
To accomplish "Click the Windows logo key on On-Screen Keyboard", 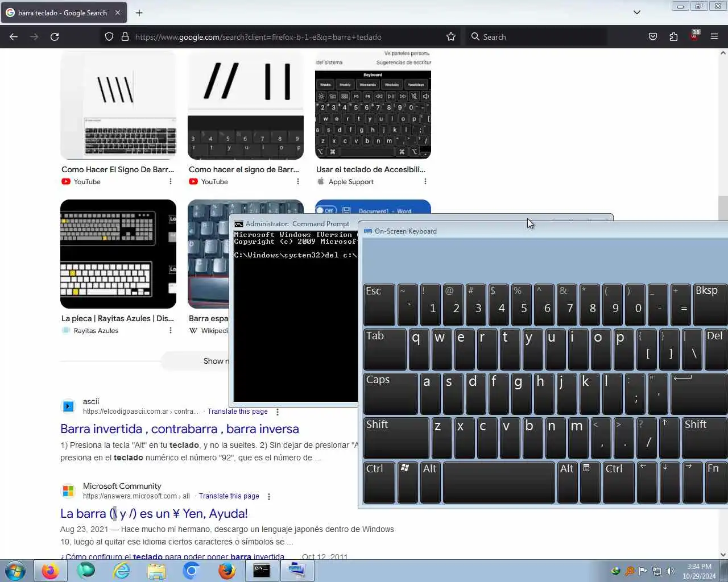I will 408,482.
